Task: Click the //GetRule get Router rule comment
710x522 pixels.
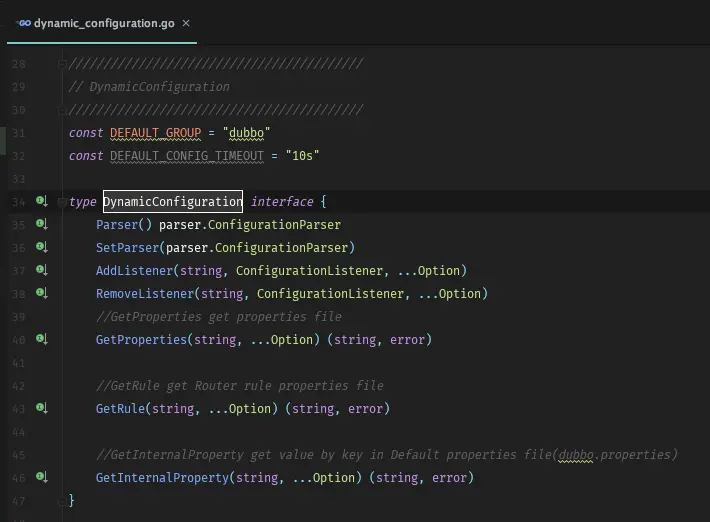Action: coord(240,386)
